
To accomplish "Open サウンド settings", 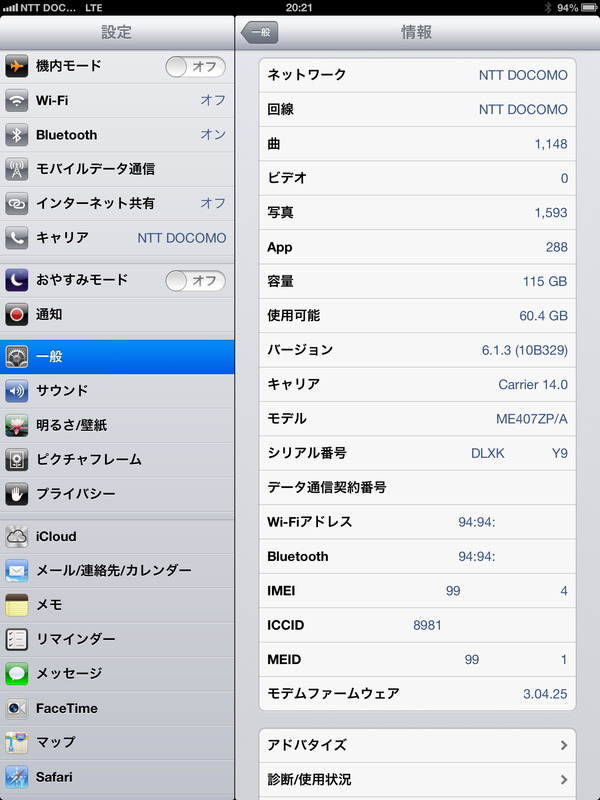I will click(117, 391).
